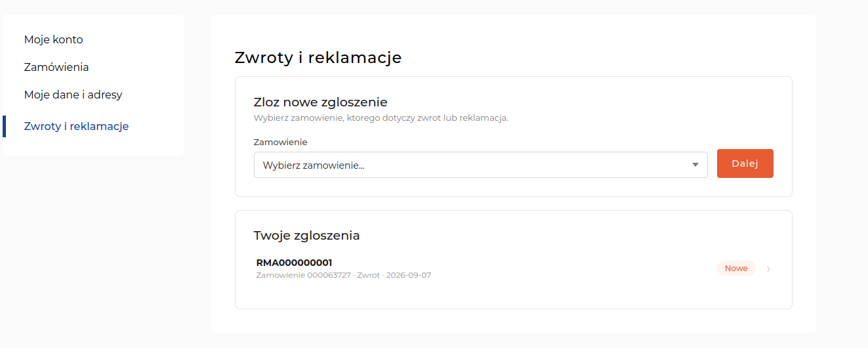Click the Dalej button
This screenshot has height=348, width=868.
point(745,163)
